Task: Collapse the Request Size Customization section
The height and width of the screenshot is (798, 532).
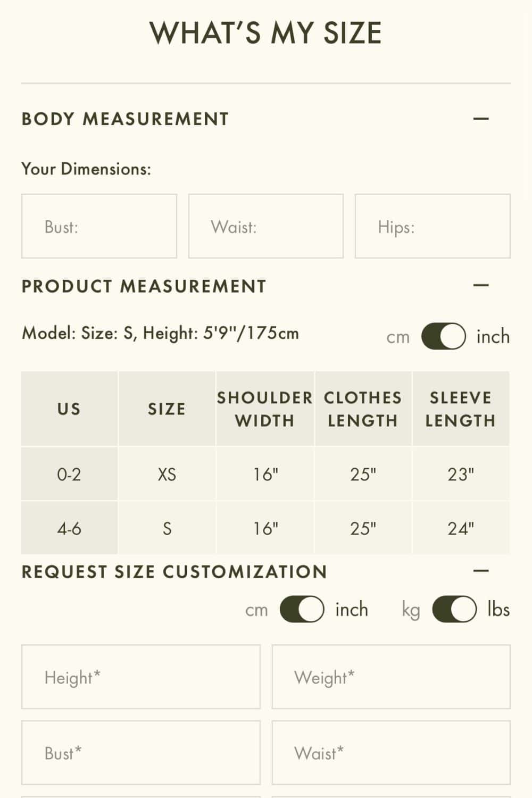Action: (481, 571)
